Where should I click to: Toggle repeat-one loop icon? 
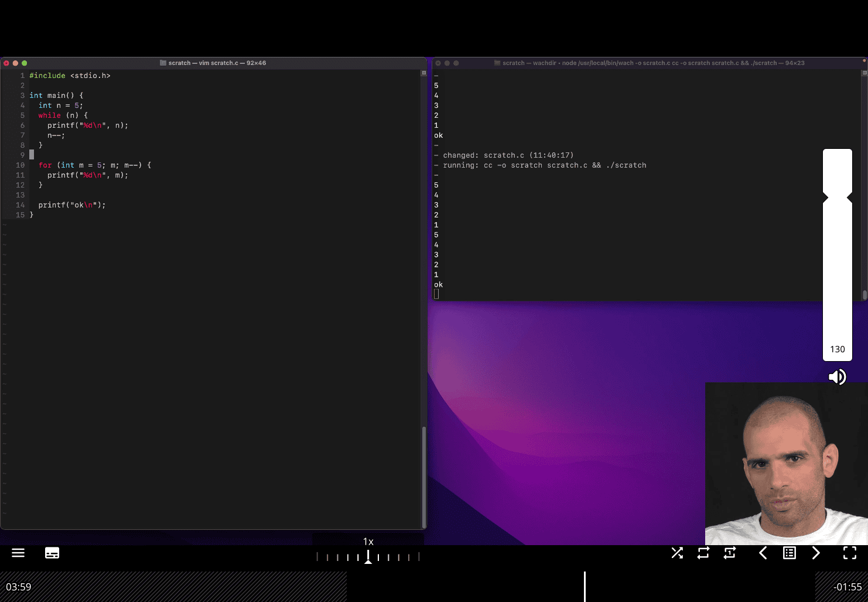click(730, 553)
